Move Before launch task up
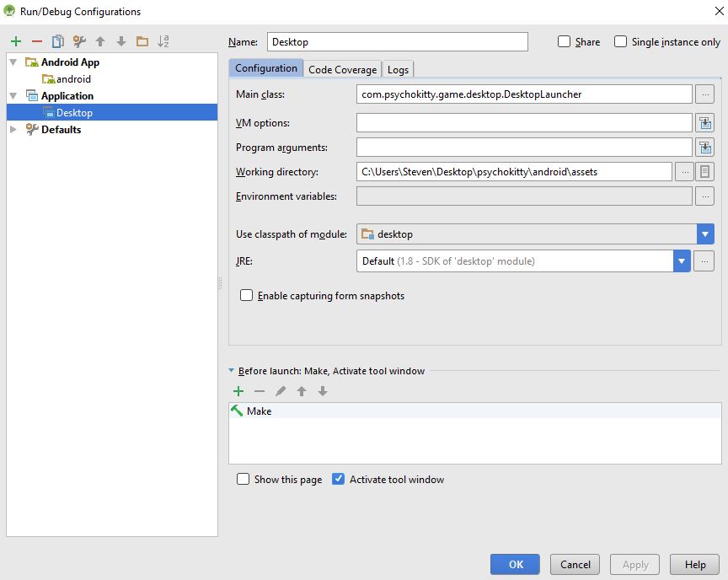 302,391
